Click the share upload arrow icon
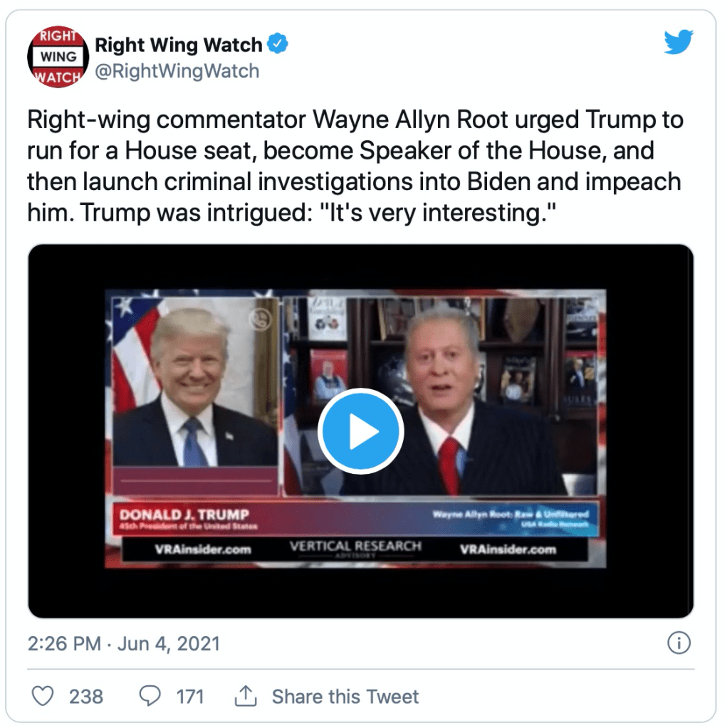The width and height of the screenshot is (727, 728). [246, 695]
